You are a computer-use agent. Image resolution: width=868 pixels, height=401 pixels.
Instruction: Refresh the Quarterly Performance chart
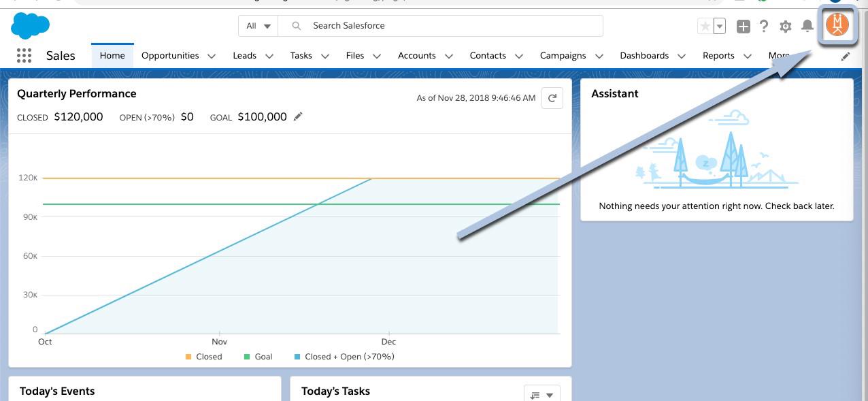(552, 98)
